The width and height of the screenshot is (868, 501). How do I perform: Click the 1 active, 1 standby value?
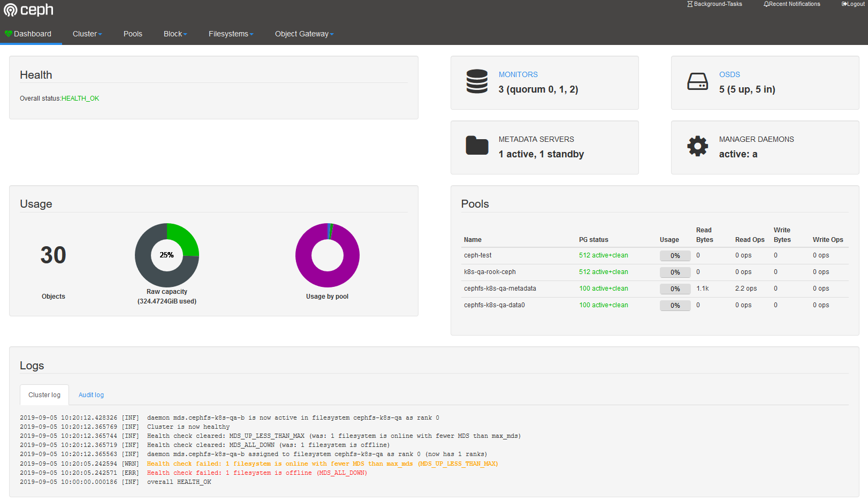point(541,154)
